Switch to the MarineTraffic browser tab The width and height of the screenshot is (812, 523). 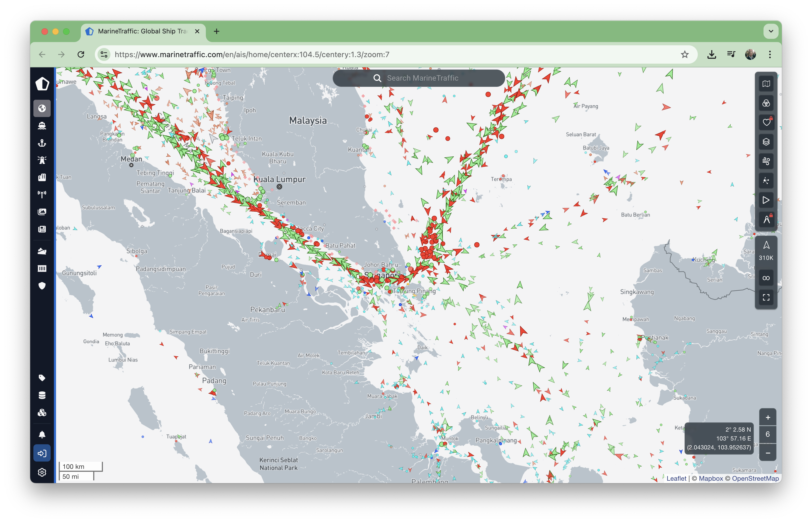(139, 31)
